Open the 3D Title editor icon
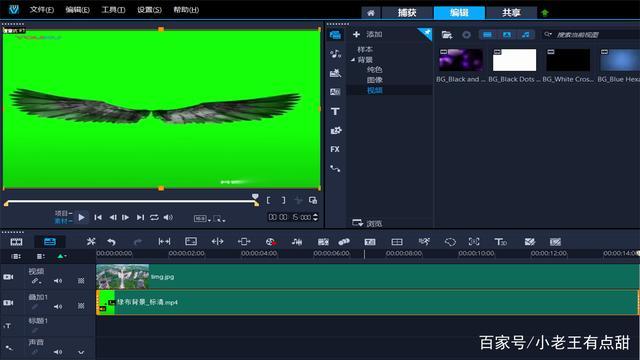Image resolution: width=640 pixels, height=360 pixels. pyautogui.click(x=500, y=242)
